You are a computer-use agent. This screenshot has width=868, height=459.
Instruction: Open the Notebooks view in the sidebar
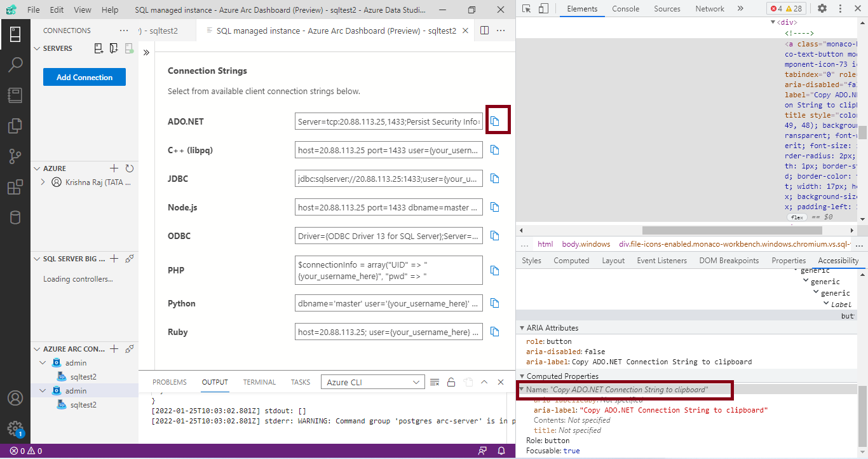(15, 95)
